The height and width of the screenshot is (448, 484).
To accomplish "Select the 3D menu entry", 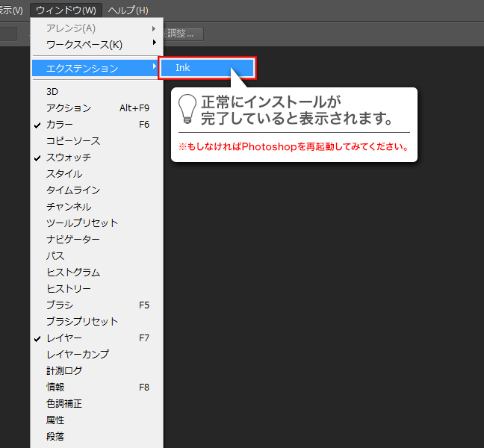I will 52,92.
